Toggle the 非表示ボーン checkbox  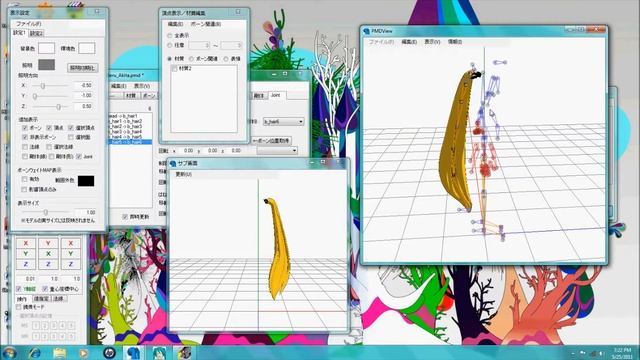pyautogui.click(x=25, y=138)
